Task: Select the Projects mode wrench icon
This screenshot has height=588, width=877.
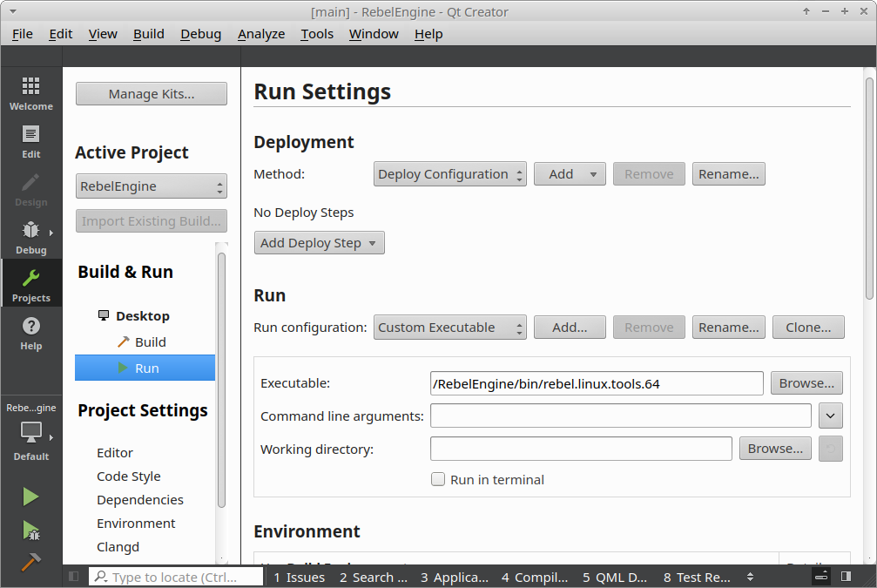Action: pyautogui.click(x=30, y=278)
